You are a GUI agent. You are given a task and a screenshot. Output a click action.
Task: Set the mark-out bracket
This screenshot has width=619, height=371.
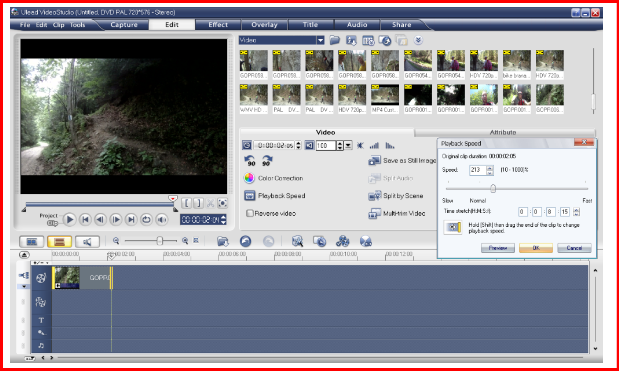(199, 203)
